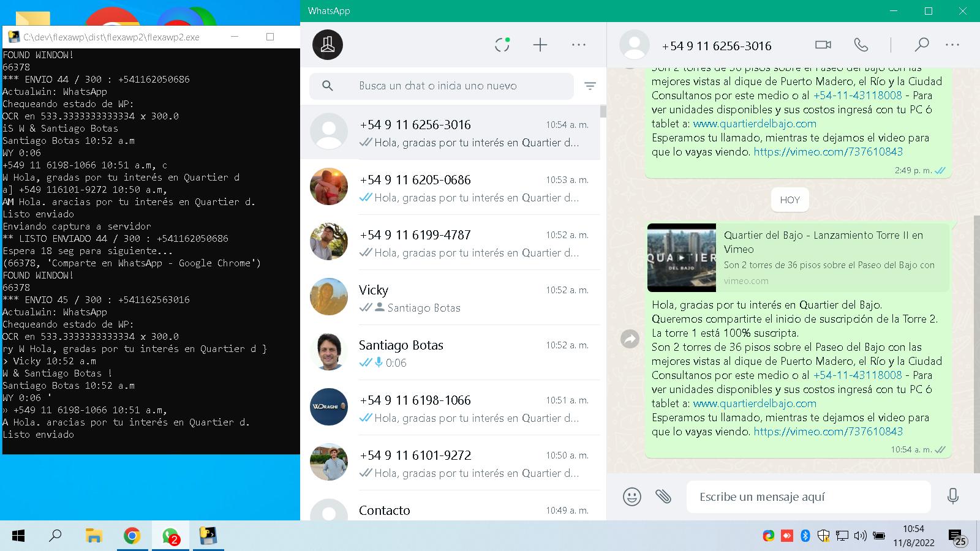Screen dimensions: 980x551
Task: Open the Vicky chat
Action: (450, 298)
